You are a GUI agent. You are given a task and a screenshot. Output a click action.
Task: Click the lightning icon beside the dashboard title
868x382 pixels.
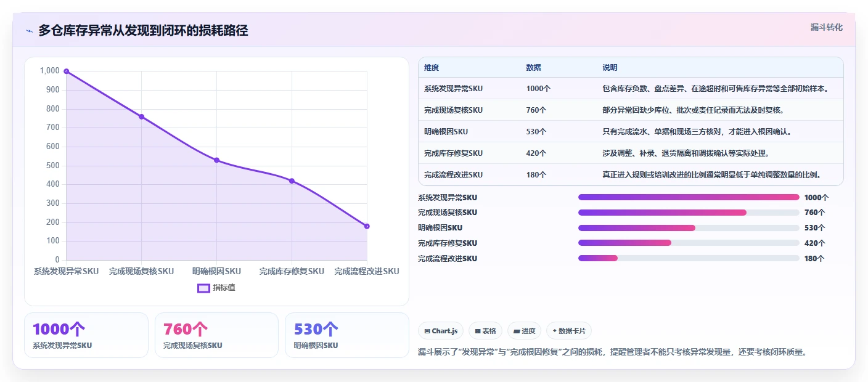[29, 31]
